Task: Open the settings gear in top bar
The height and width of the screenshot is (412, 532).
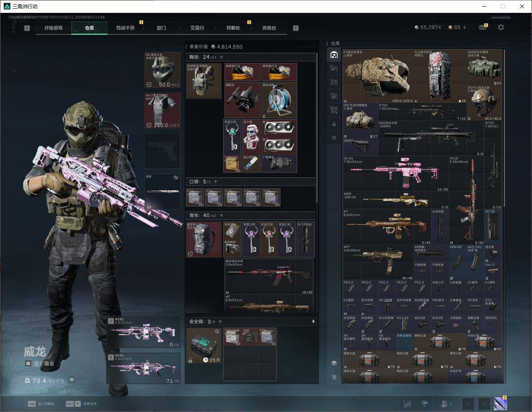Action: (501, 27)
